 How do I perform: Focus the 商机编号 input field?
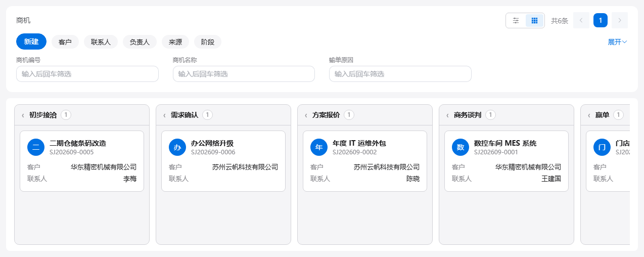(87, 74)
